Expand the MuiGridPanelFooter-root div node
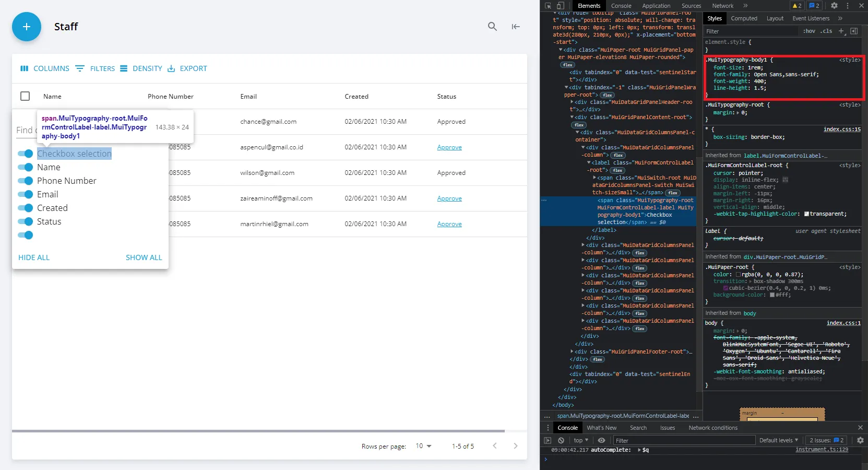The width and height of the screenshot is (868, 470). coord(572,352)
